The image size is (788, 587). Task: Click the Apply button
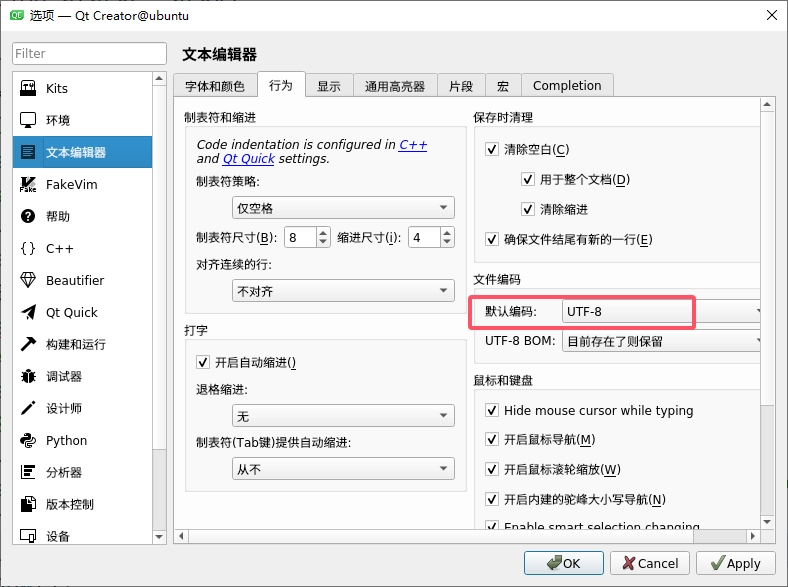(x=735, y=563)
